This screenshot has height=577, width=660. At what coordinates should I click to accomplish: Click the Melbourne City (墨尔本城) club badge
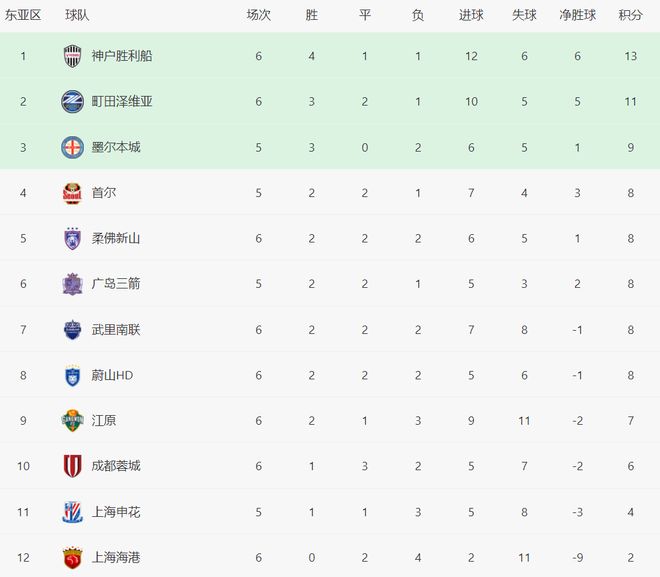[x=72, y=147]
